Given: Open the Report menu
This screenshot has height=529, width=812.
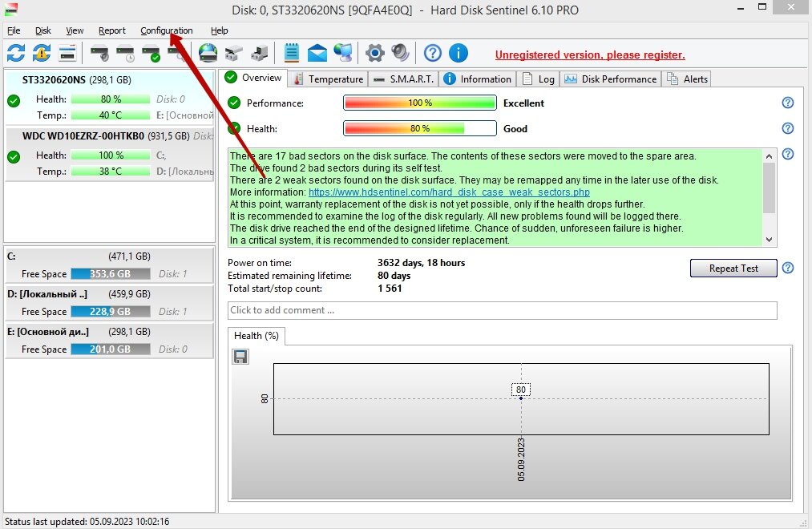Looking at the screenshot, I should point(112,30).
